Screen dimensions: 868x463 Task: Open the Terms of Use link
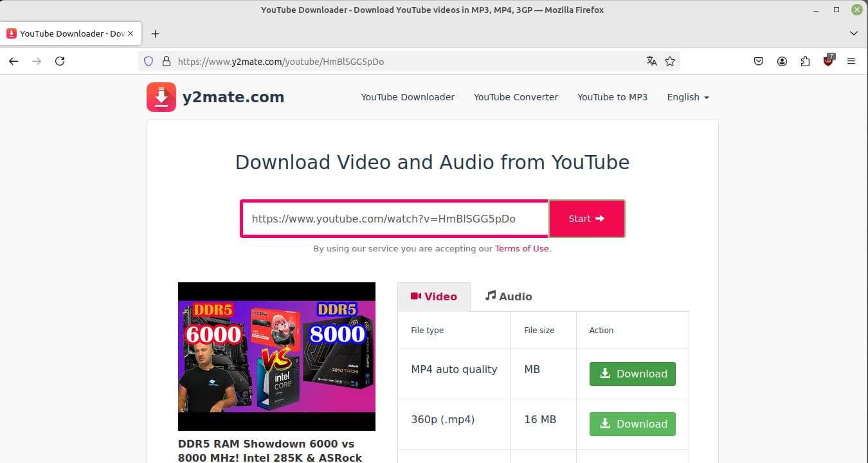pyautogui.click(x=522, y=248)
